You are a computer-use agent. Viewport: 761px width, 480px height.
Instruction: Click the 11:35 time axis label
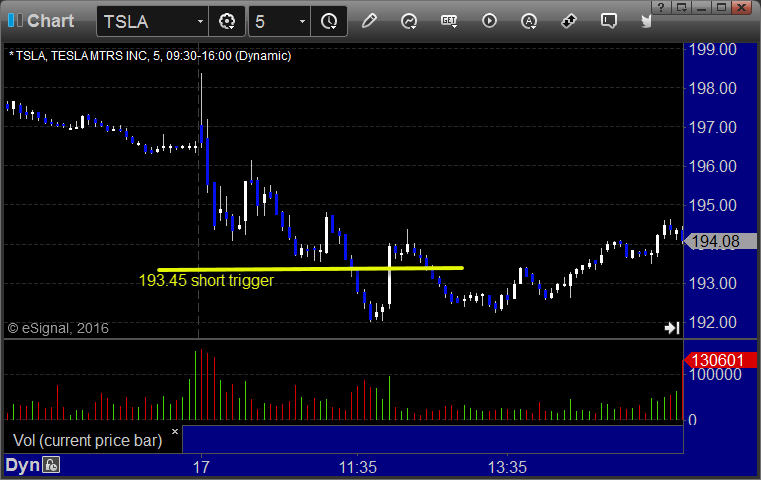(358, 467)
